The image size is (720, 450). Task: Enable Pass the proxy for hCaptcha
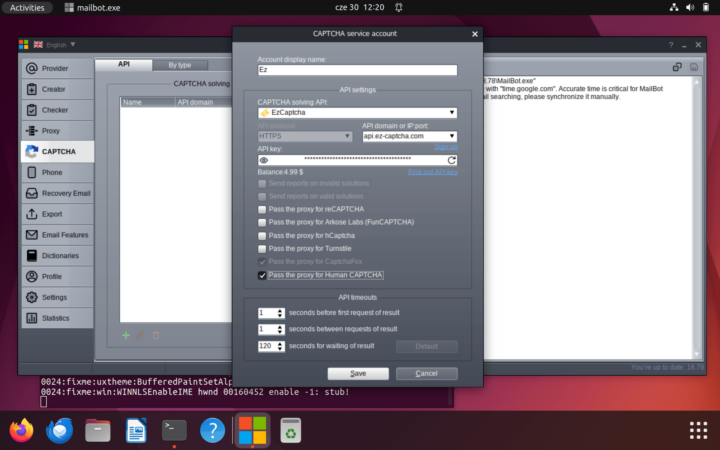pyautogui.click(x=262, y=236)
